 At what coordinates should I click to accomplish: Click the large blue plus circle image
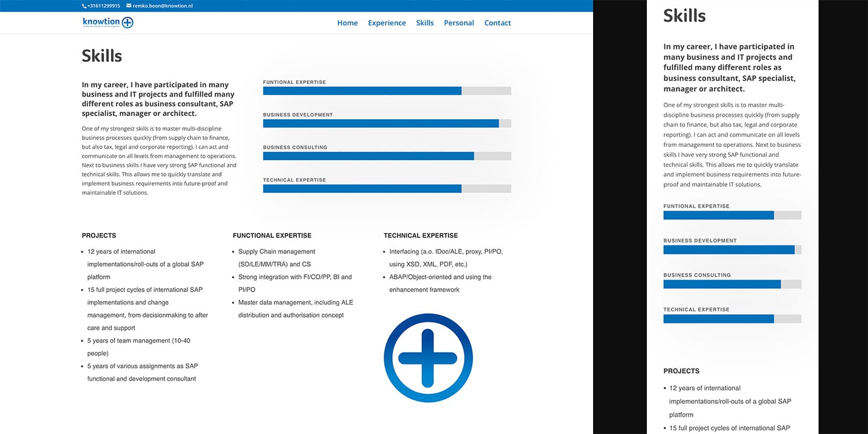pyautogui.click(x=428, y=358)
